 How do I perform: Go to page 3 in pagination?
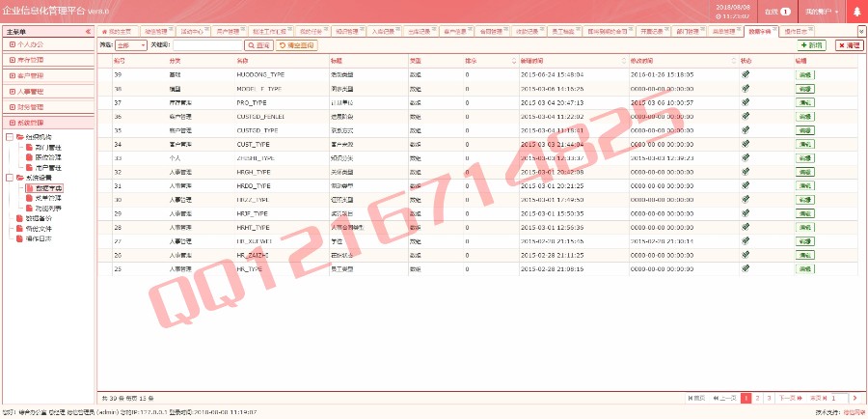pos(769,398)
